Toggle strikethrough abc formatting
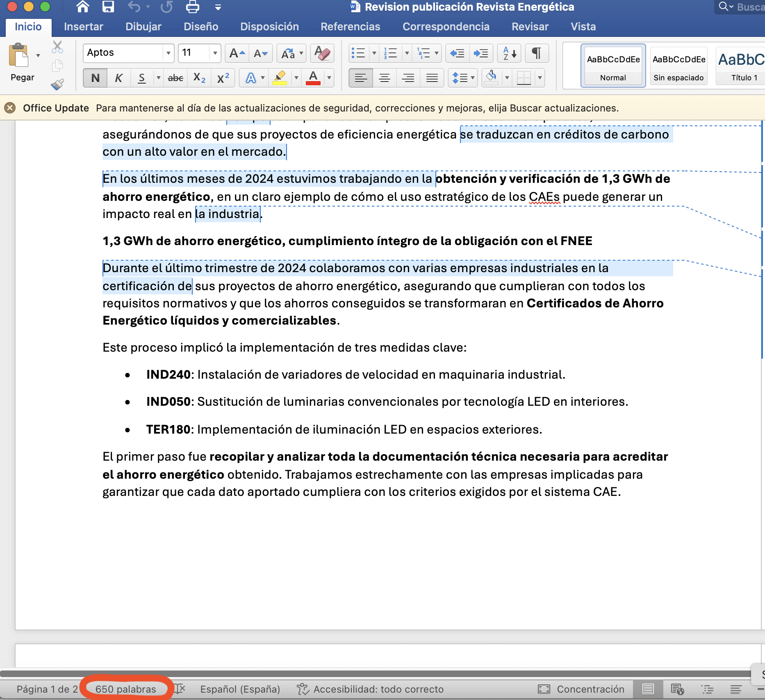This screenshot has height=700, width=765. [175, 78]
